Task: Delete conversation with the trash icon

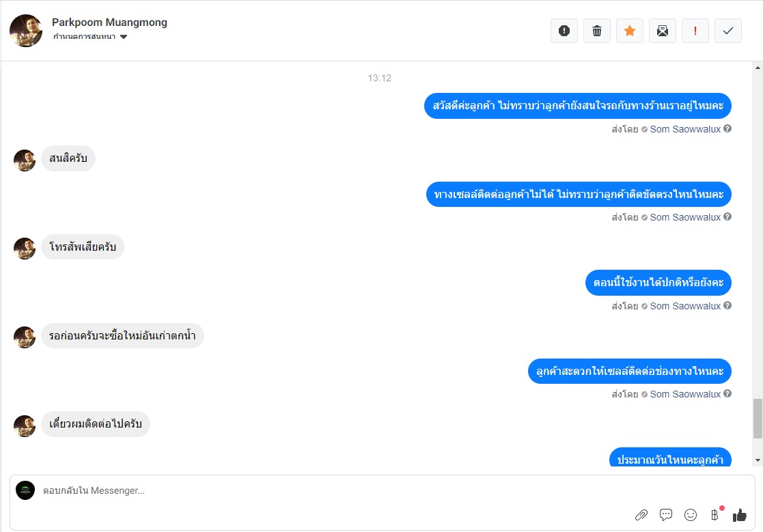Action: pos(596,31)
